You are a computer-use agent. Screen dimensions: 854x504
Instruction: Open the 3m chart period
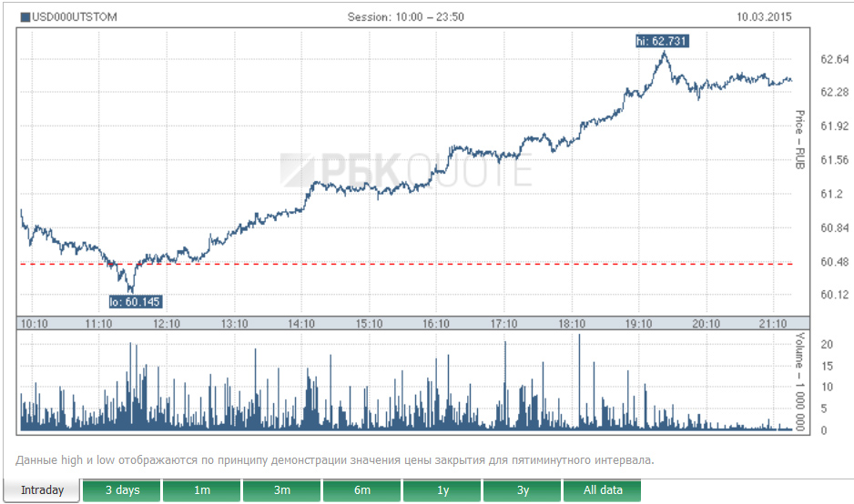[282, 490]
